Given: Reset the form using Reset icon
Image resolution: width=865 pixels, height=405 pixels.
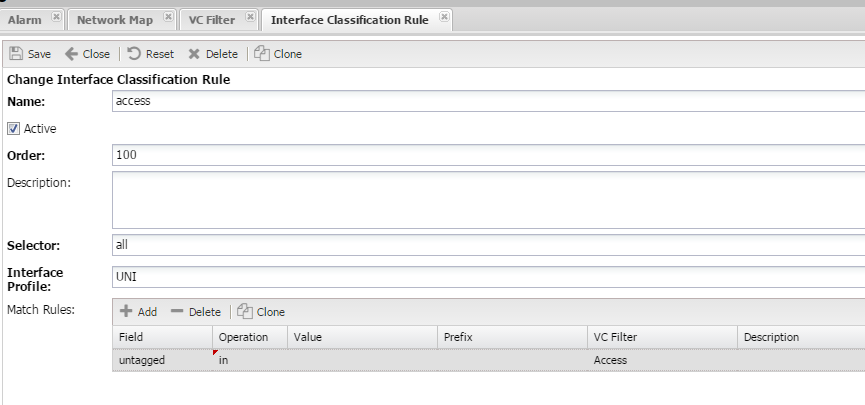Looking at the screenshot, I should pyautogui.click(x=134, y=54).
